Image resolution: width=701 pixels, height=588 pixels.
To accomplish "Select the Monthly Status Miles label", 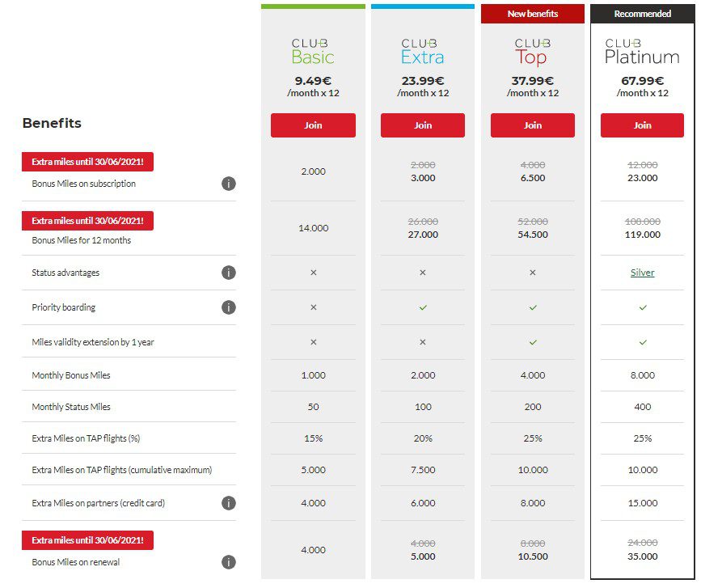I will [x=71, y=407].
